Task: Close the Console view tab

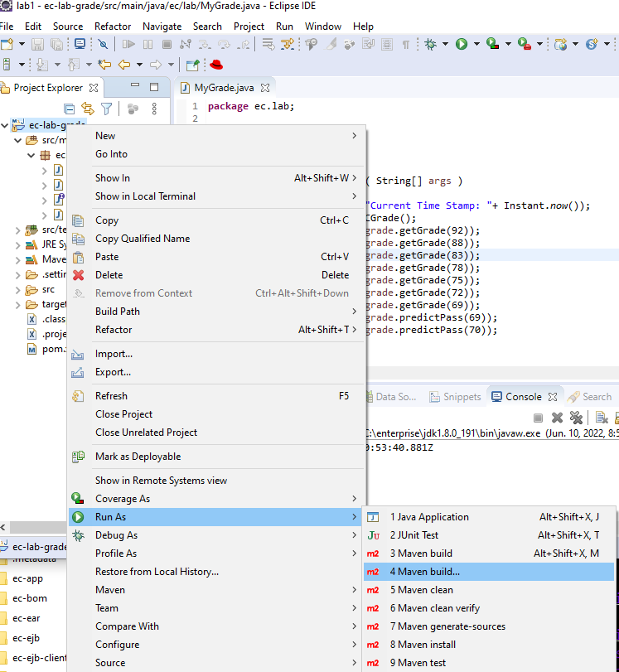Action: (553, 397)
